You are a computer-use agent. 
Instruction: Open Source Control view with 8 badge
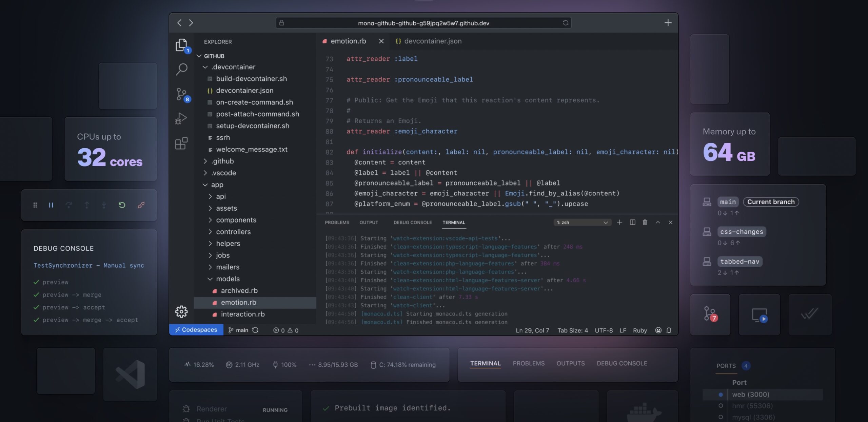tap(181, 94)
